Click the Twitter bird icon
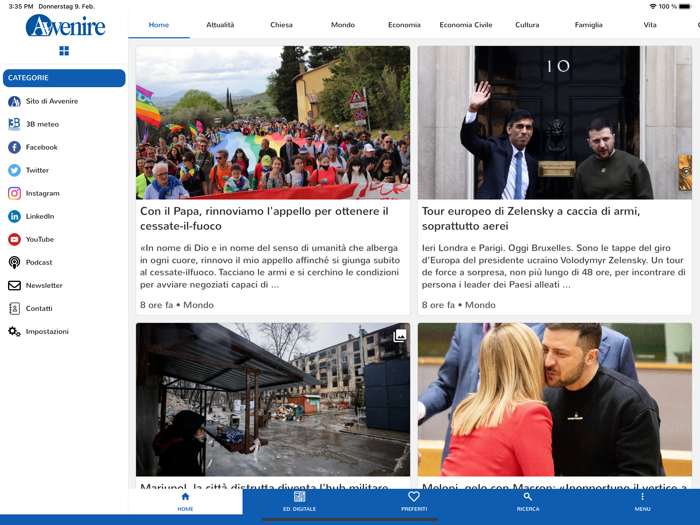The width and height of the screenshot is (700, 525). [x=14, y=170]
